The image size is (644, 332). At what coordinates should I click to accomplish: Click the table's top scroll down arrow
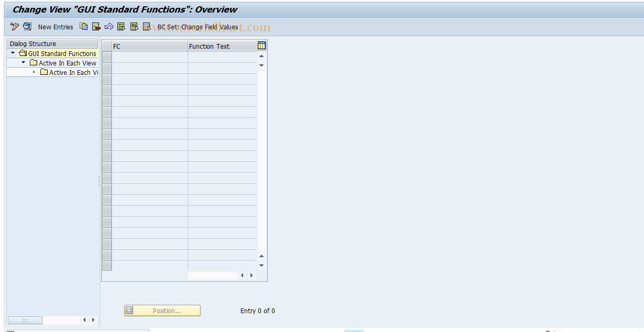pos(261,65)
